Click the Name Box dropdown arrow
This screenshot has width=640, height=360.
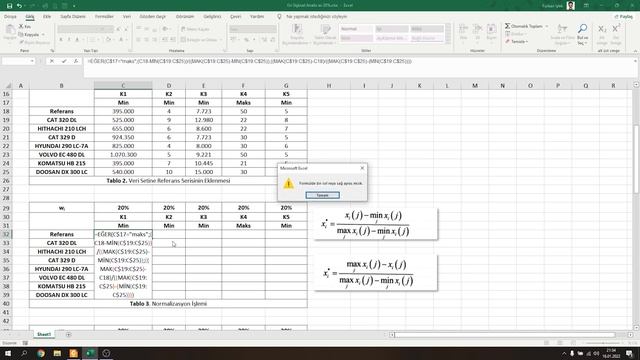tap(32, 61)
